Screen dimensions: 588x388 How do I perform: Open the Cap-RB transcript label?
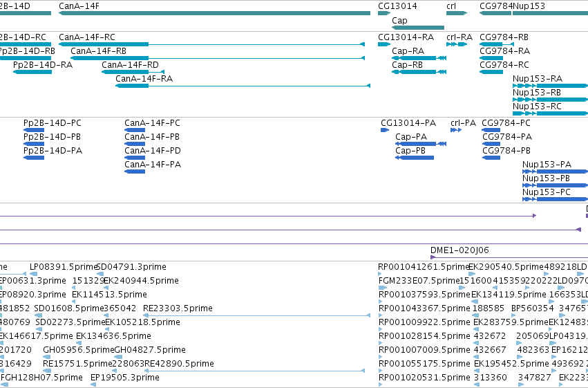407,65
